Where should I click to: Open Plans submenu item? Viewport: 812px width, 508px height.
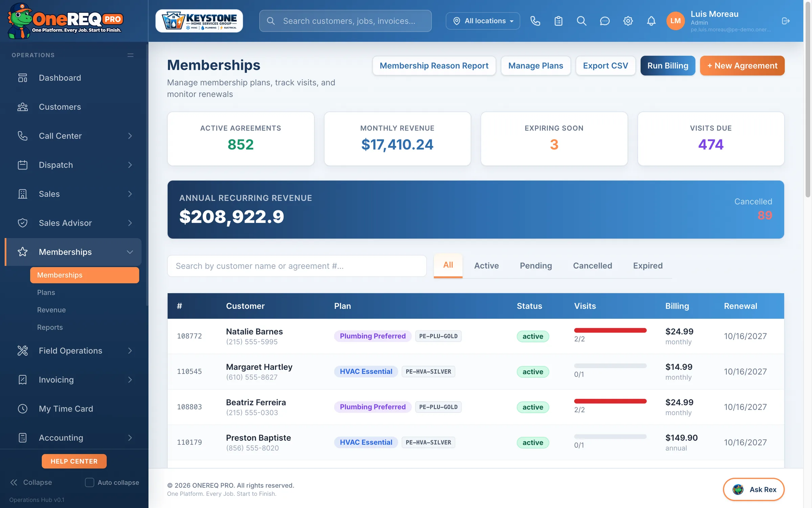coord(46,293)
